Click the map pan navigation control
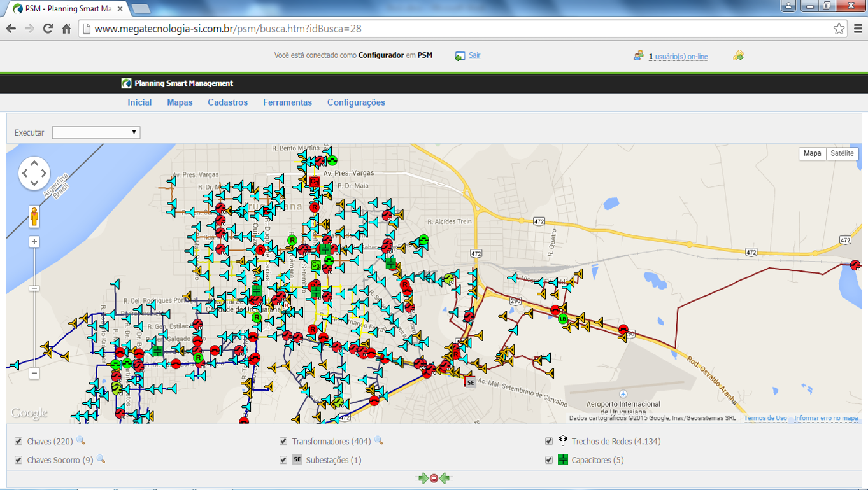The image size is (868, 490). tap(34, 173)
